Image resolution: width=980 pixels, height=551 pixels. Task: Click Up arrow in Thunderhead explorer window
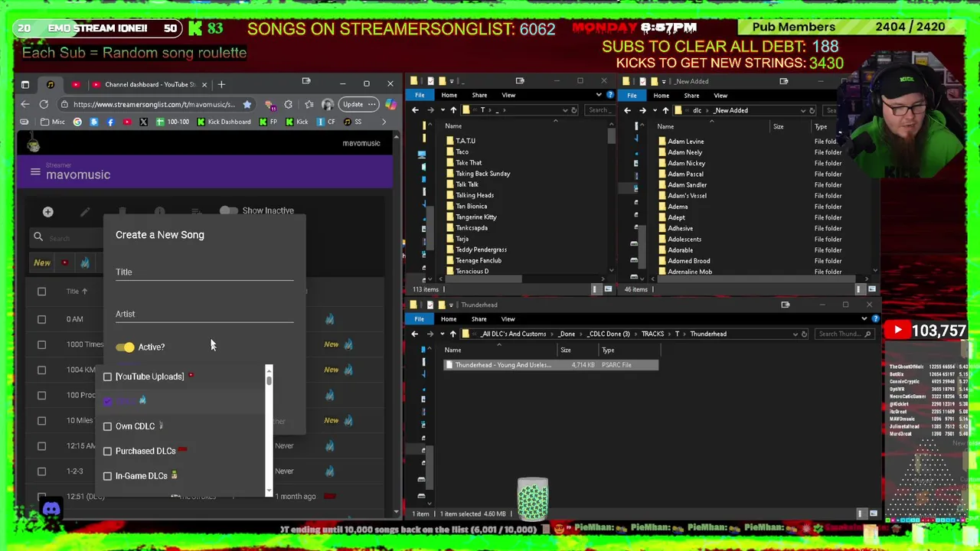click(452, 334)
